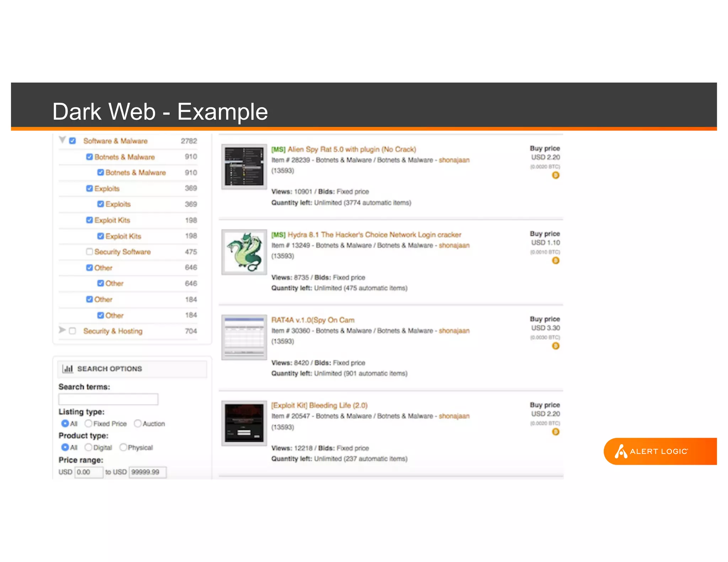Click the text Views: 12218
Image resolution: width=728 pixels, height=562 pixels.
pyautogui.click(x=291, y=448)
